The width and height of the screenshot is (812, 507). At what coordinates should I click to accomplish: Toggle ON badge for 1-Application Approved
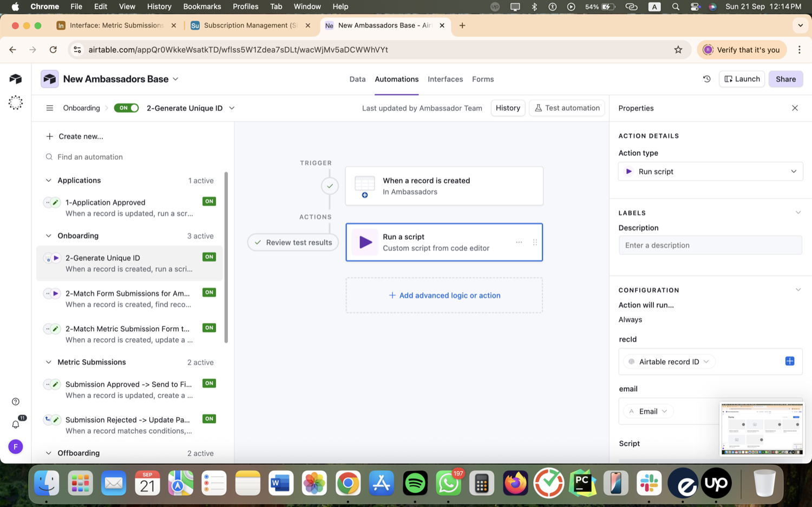[x=209, y=201]
